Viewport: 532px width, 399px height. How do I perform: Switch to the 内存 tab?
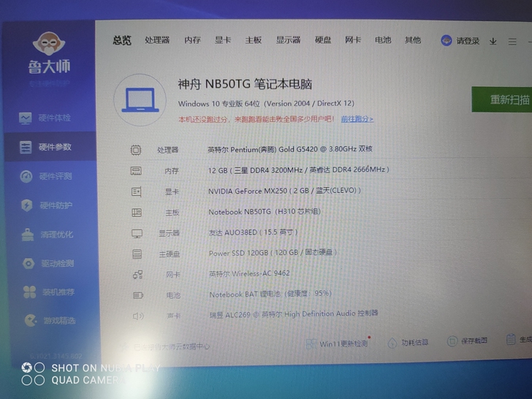click(x=192, y=40)
